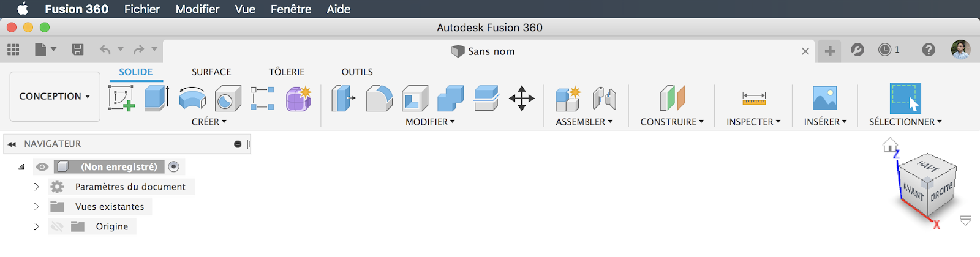Image resolution: width=980 pixels, height=257 pixels.
Task: Activate the (Non enregistré) component radio button
Action: coord(174,166)
